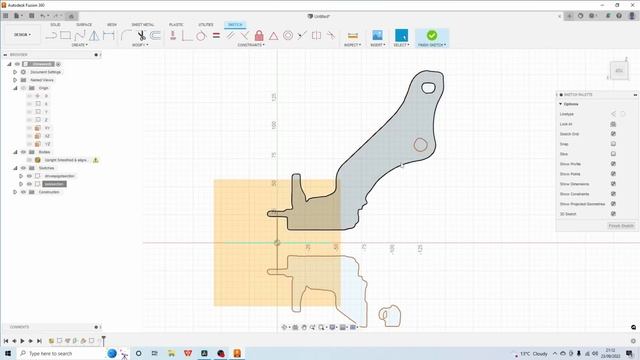Toggle the Show Dimensions checkbox

[613, 184]
